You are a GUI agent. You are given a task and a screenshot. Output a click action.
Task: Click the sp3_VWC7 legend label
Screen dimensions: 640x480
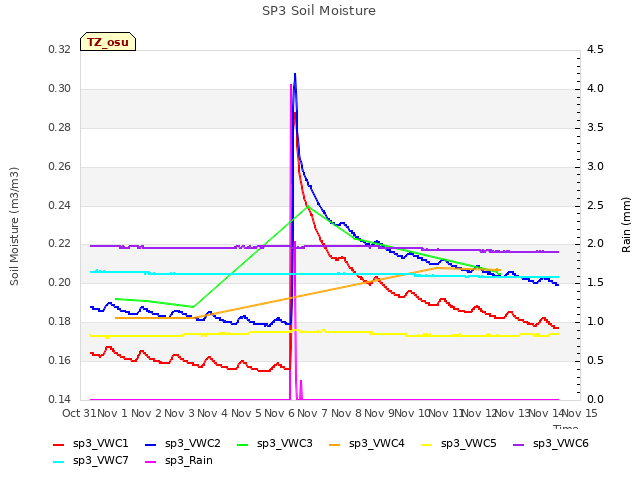tap(100, 460)
